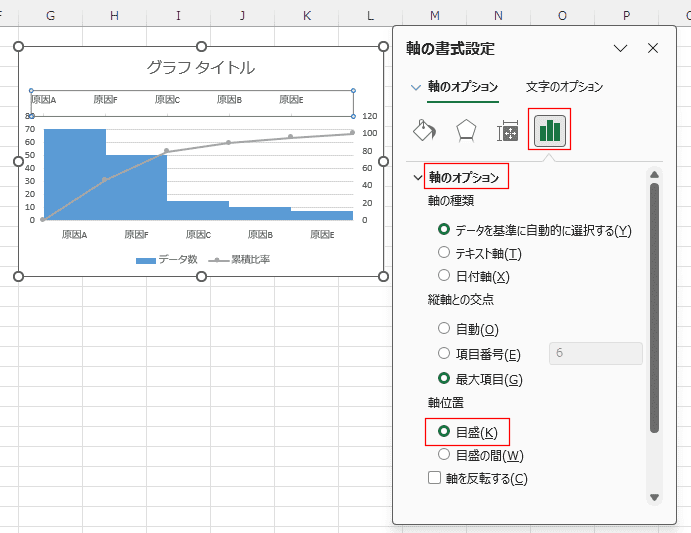This screenshot has height=533, width=691.
Task: Select 日付軸 radio button
Action: click(x=444, y=275)
